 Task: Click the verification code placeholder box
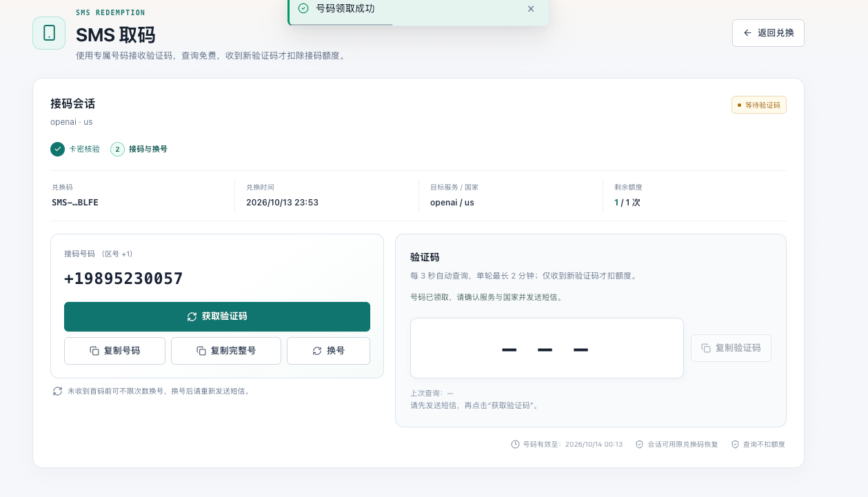click(547, 348)
